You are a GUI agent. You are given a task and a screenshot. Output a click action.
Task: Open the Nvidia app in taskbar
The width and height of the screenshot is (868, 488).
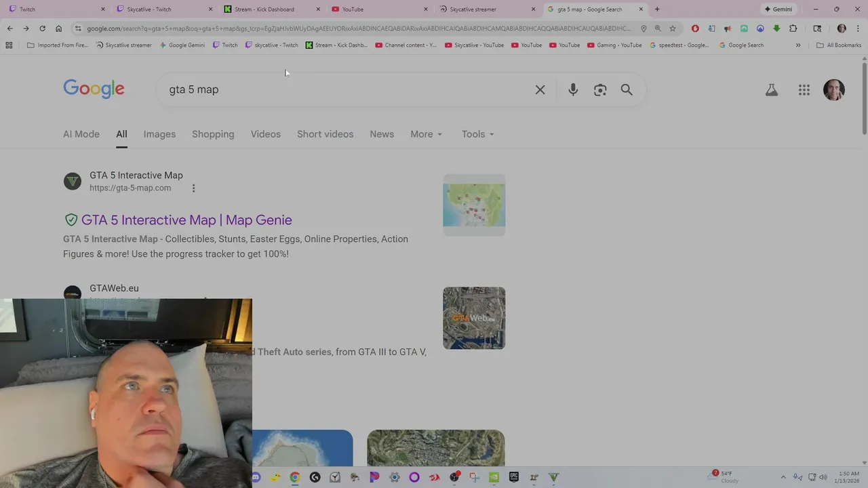click(x=494, y=477)
